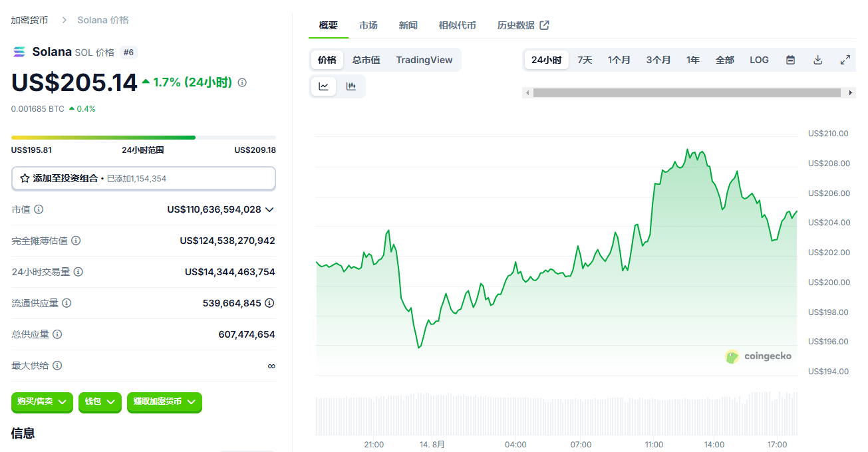Click breadcrumb chevron after 加密货币
Screen dimensions: 868x452
tap(65, 20)
